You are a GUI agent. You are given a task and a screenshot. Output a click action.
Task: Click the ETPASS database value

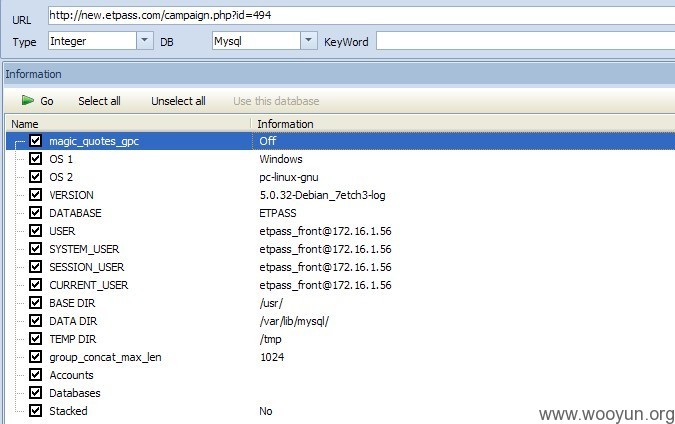pyautogui.click(x=278, y=213)
